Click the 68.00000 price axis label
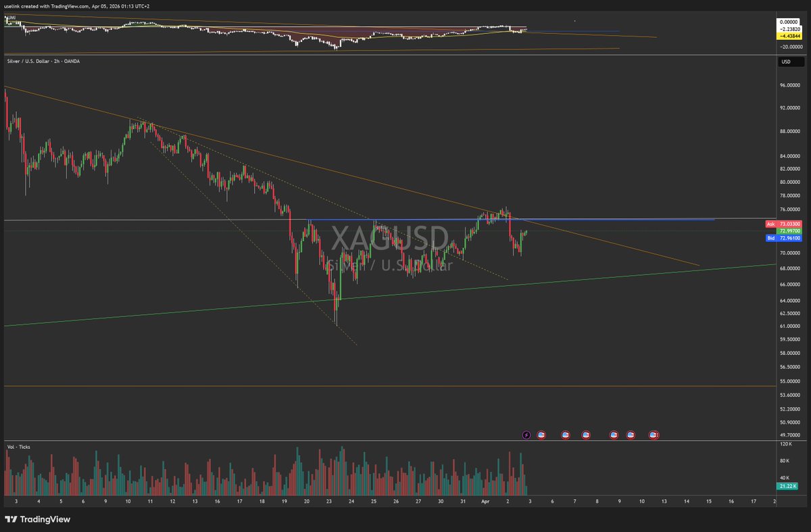The height and width of the screenshot is (532, 811). click(x=791, y=268)
